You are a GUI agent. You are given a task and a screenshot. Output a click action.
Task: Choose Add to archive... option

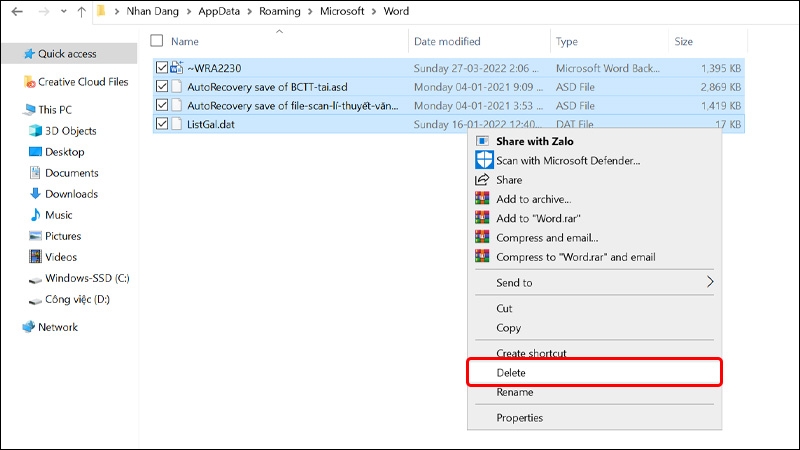[x=533, y=199]
